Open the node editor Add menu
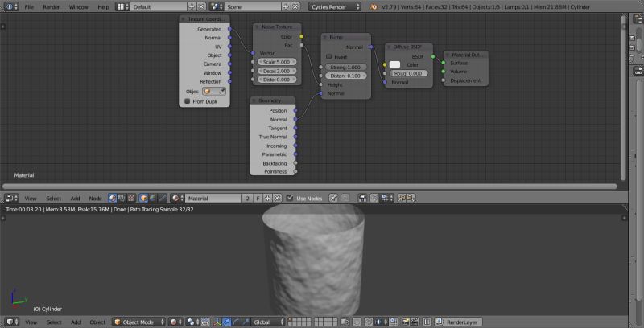Image resolution: width=644 pixels, height=328 pixels. pos(75,198)
